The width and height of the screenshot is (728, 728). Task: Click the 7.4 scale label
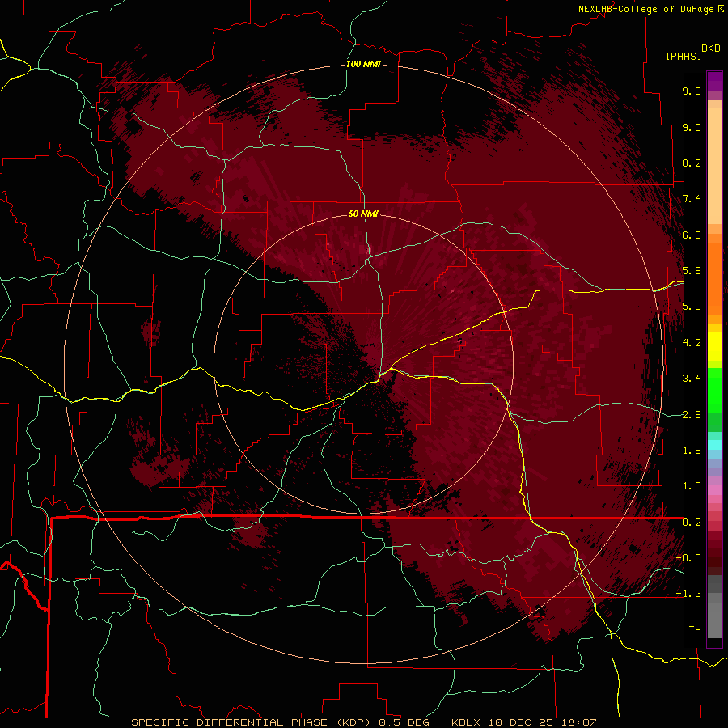point(692,199)
